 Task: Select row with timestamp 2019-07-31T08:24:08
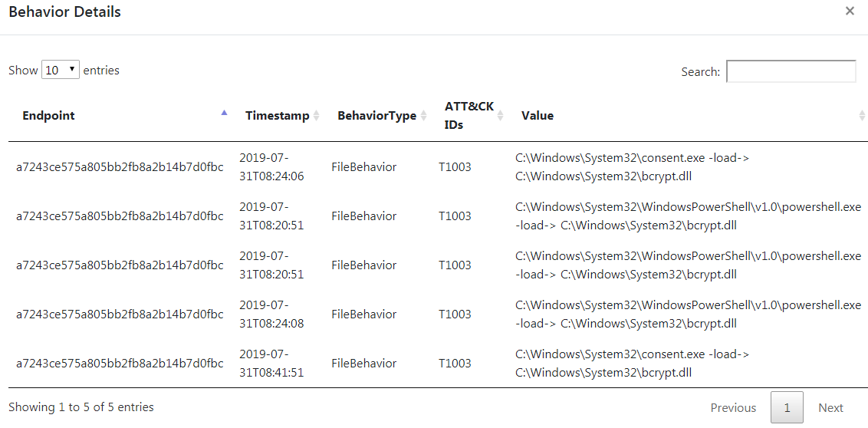(434, 314)
